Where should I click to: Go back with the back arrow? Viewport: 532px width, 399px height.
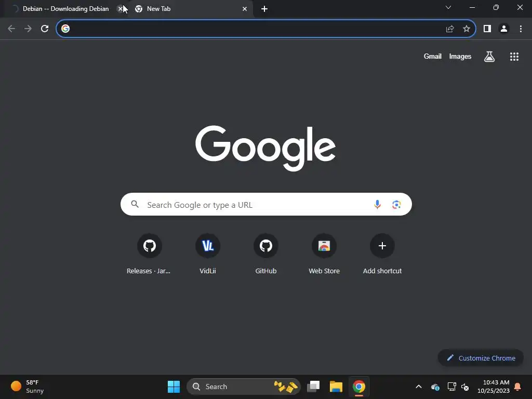[x=11, y=29]
